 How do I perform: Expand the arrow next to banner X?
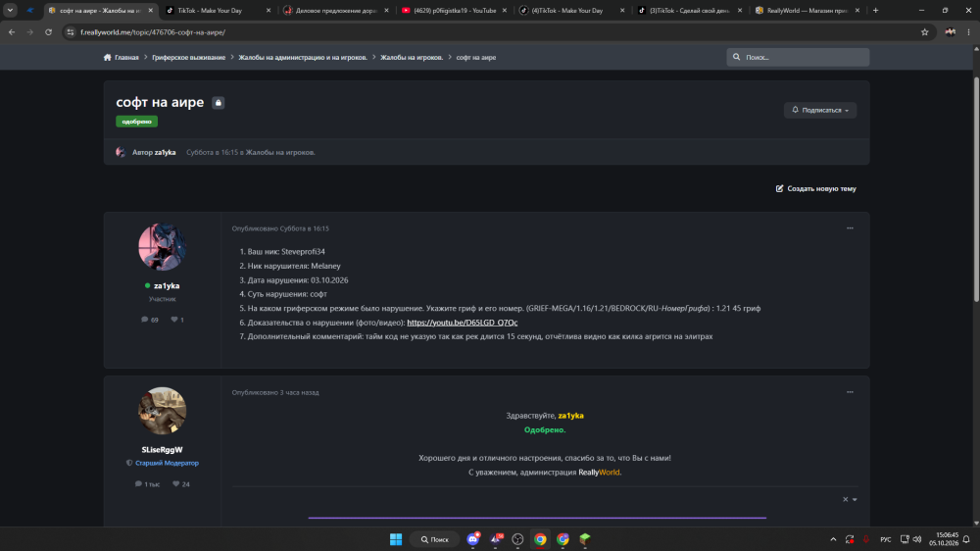click(x=855, y=499)
